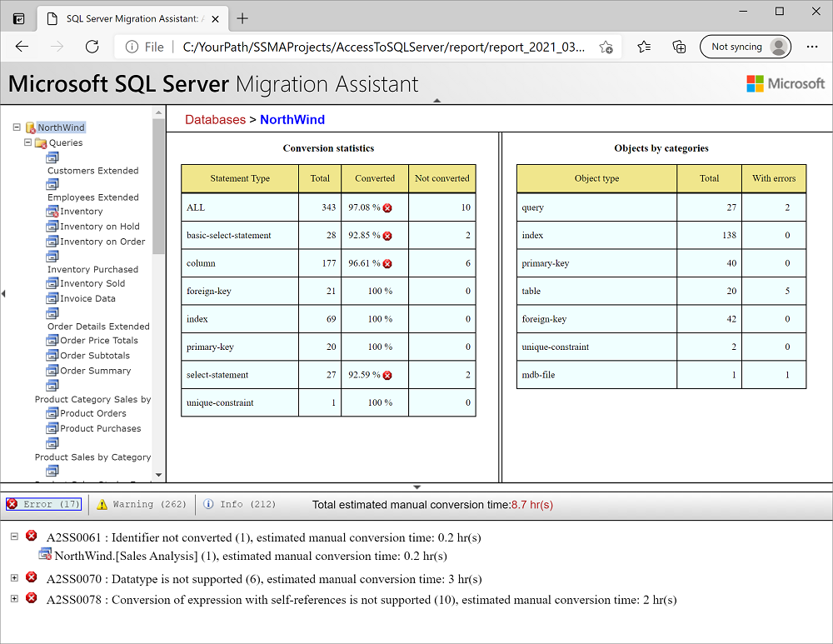Select the SQL Server Migration Assistant browser tab
Screen dimensions: 833x644
[x=125, y=17]
